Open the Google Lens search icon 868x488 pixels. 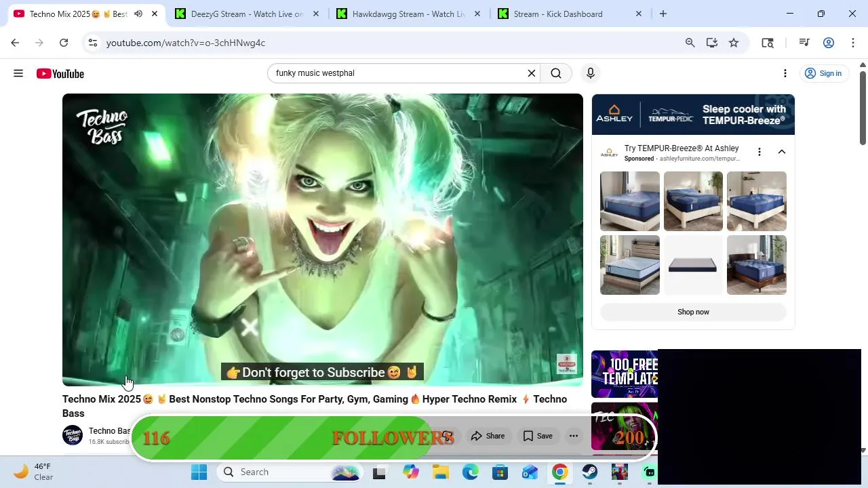(x=768, y=43)
